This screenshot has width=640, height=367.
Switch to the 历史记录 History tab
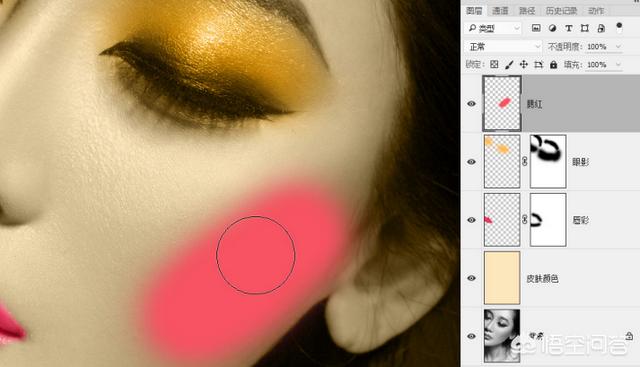click(x=562, y=11)
